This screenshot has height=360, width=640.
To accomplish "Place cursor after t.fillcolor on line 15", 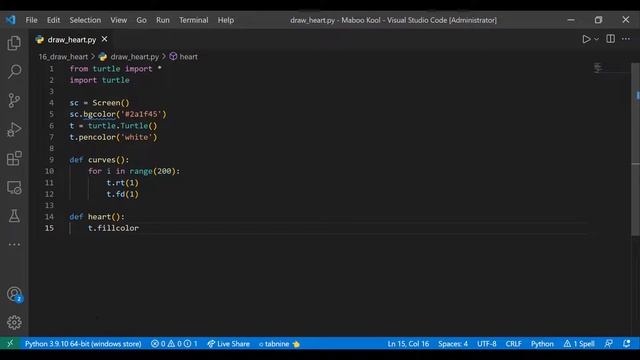I will (139, 228).
